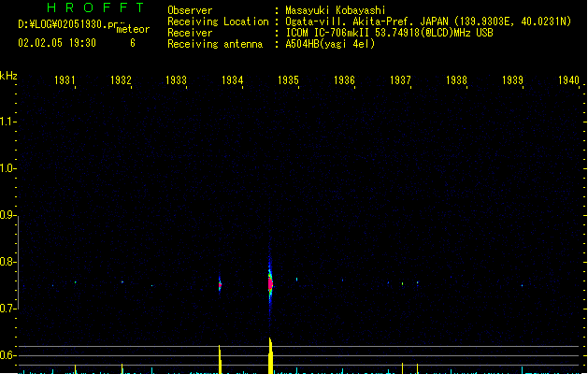Select the A504HB(yagi 4el) antenna text
The height and width of the screenshot is (374, 588).
330,44
